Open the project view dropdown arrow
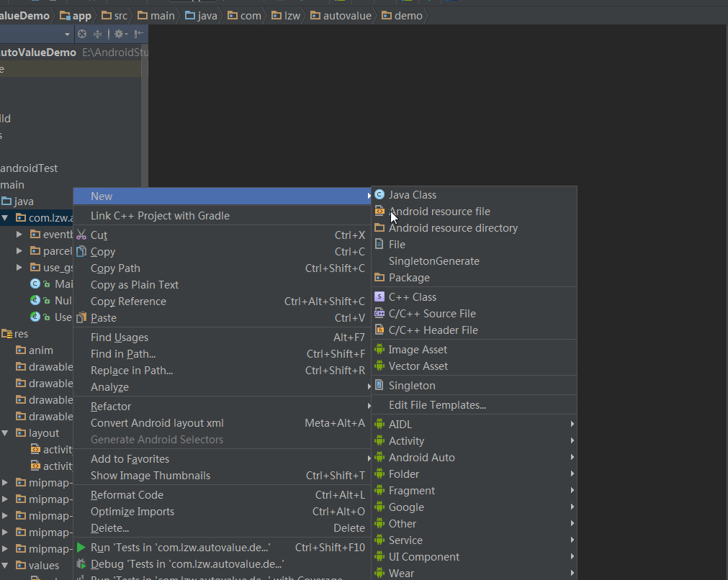 pos(67,35)
